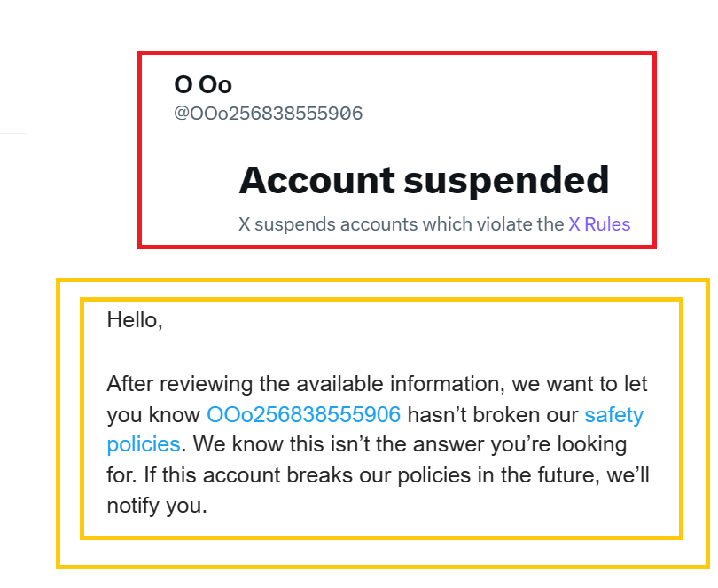Open the blue 'safety' policies link
Image resolution: width=718 pixels, height=588 pixels.
click(613, 414)
